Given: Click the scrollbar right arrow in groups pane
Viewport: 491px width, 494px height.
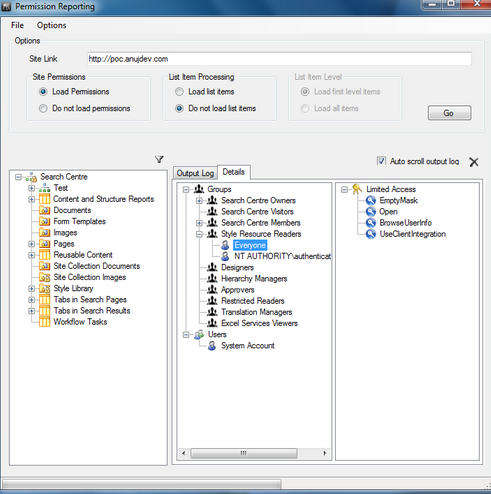Looking at the screenshot, I should [325, 453].
